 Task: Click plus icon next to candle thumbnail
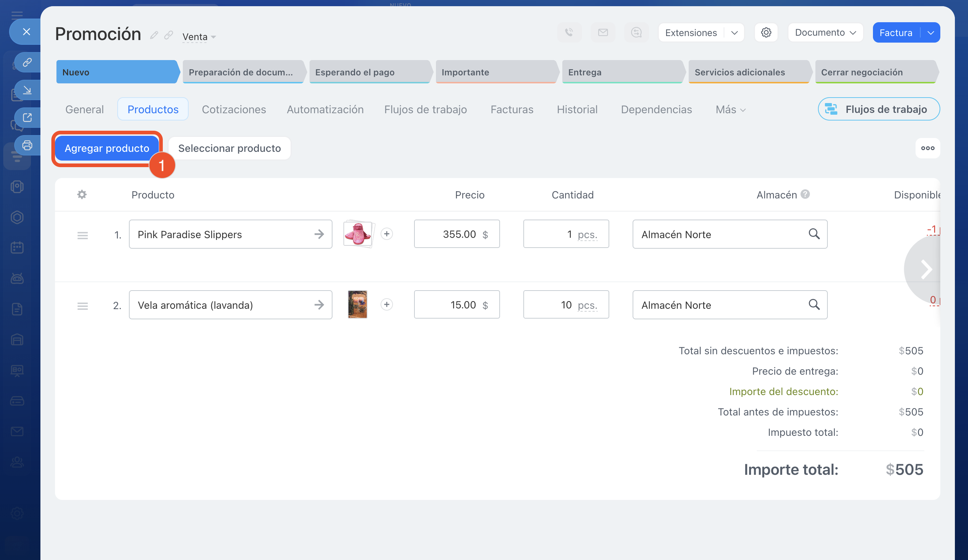(386, 305)
